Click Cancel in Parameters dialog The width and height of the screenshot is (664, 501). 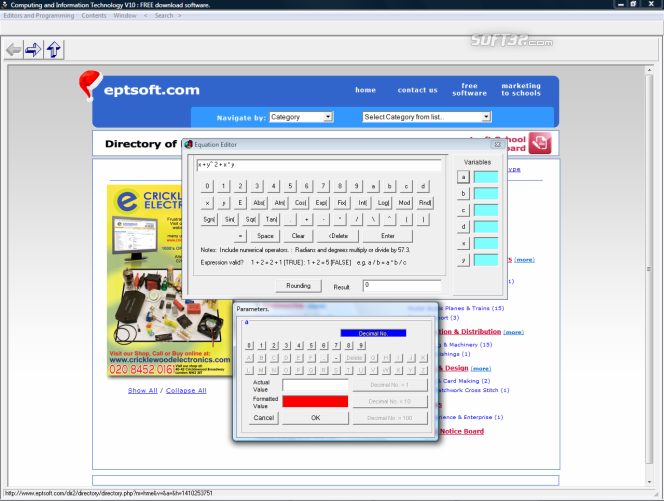(264, 418)
